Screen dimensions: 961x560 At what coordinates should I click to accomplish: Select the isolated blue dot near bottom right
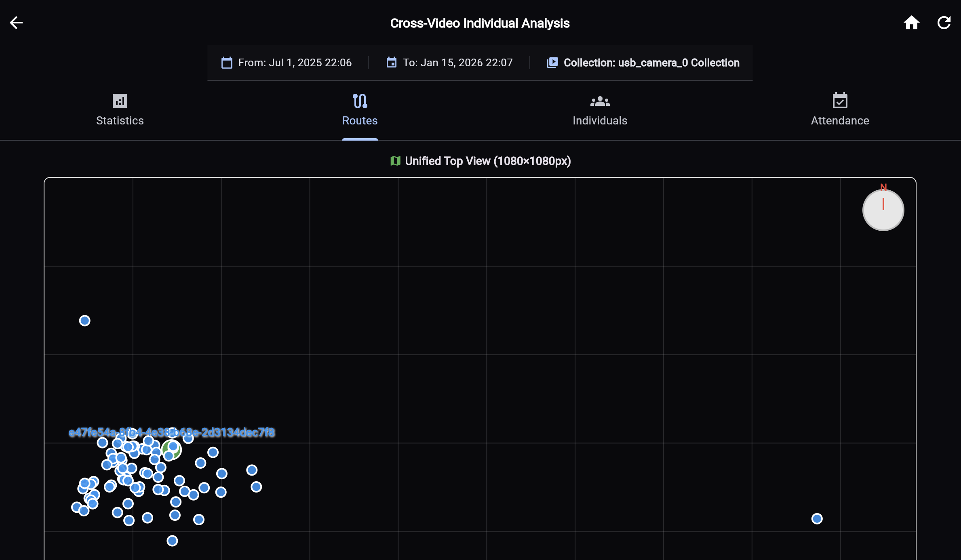[x=816, y=518]
